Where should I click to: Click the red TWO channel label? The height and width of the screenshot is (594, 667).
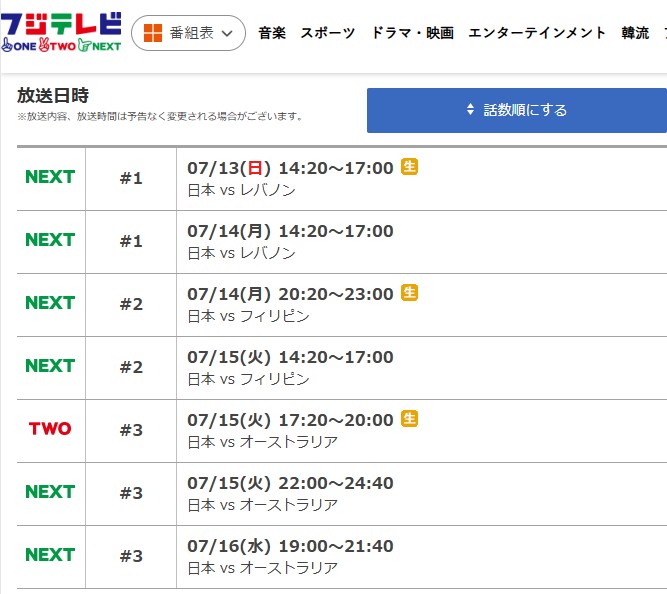50,428
